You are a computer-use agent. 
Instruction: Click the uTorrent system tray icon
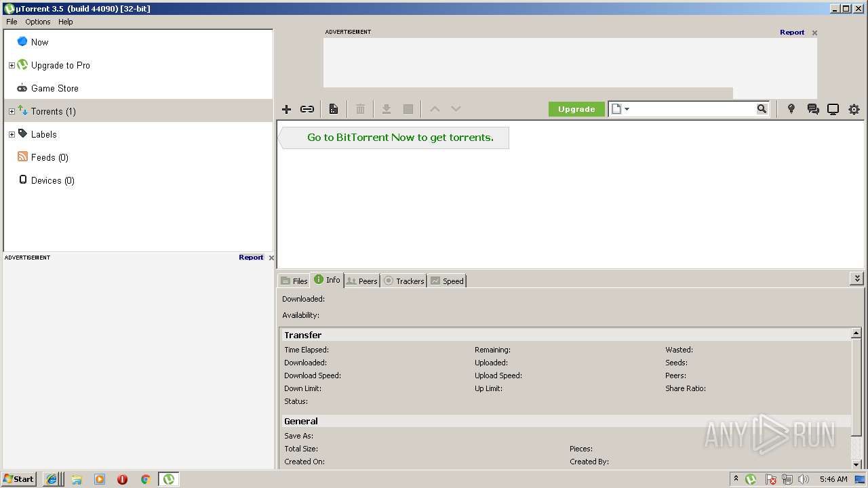coord(751,479)
